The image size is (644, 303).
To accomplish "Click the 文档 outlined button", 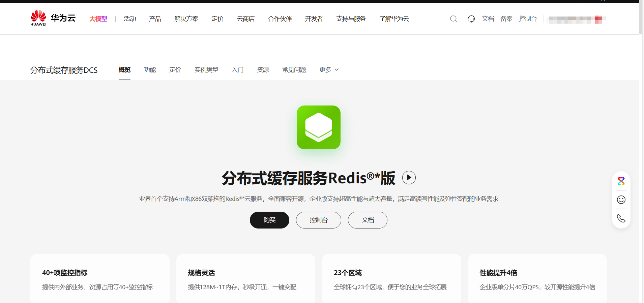I will click(x=368, y=220).
